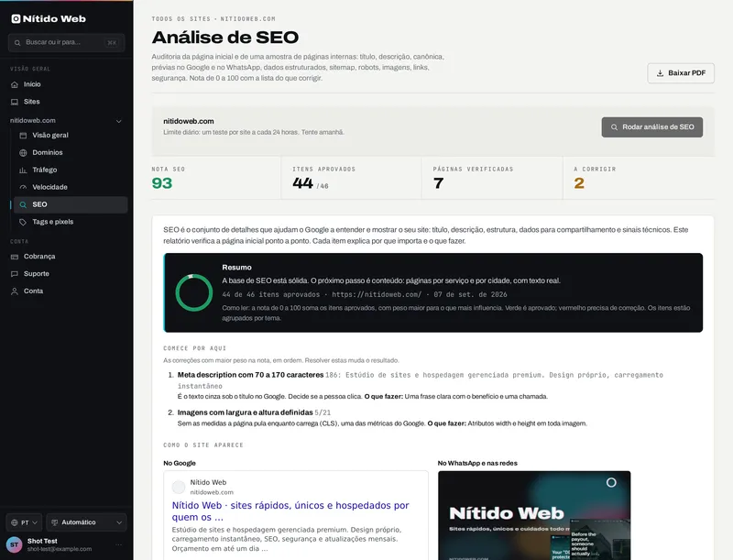Click the Domínios globe icon
Screen dimensions: 733x560
click(x=23, y=153)
